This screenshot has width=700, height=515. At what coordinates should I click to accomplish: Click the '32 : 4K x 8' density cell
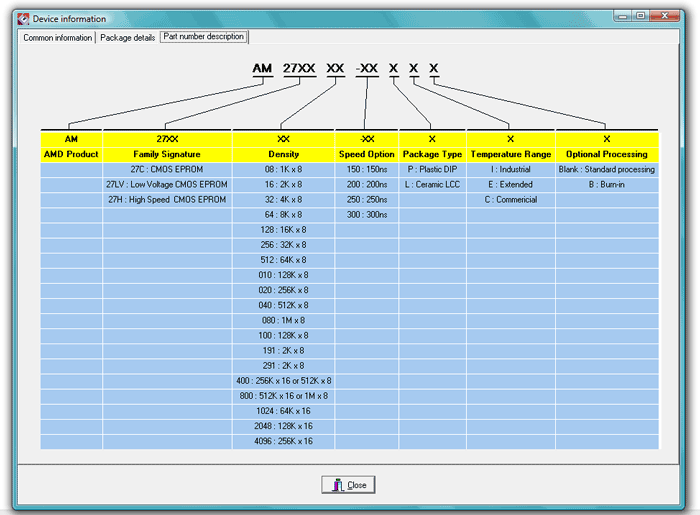283,199
